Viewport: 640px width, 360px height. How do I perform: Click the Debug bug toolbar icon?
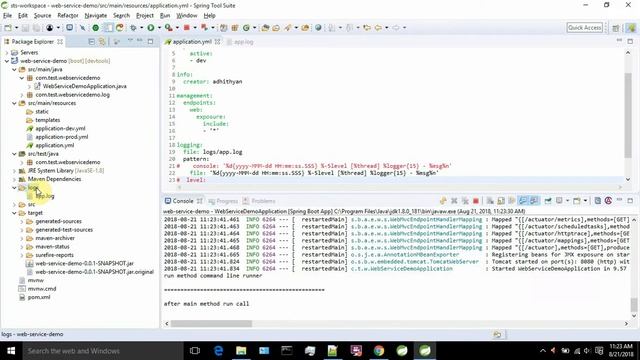[133, 28]
